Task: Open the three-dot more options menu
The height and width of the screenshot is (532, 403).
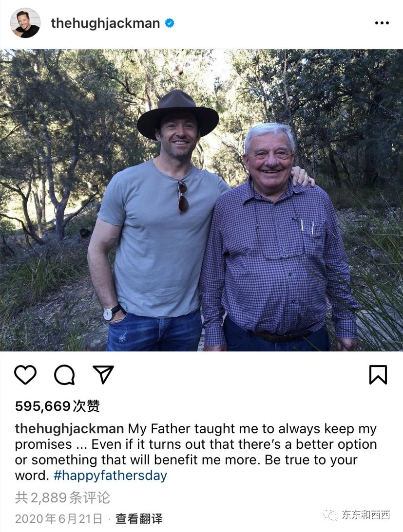Action: pos(382,23)
